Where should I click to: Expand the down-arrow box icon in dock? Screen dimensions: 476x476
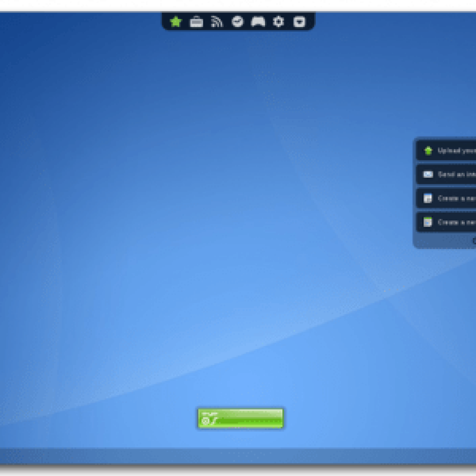tap(299, 22)
